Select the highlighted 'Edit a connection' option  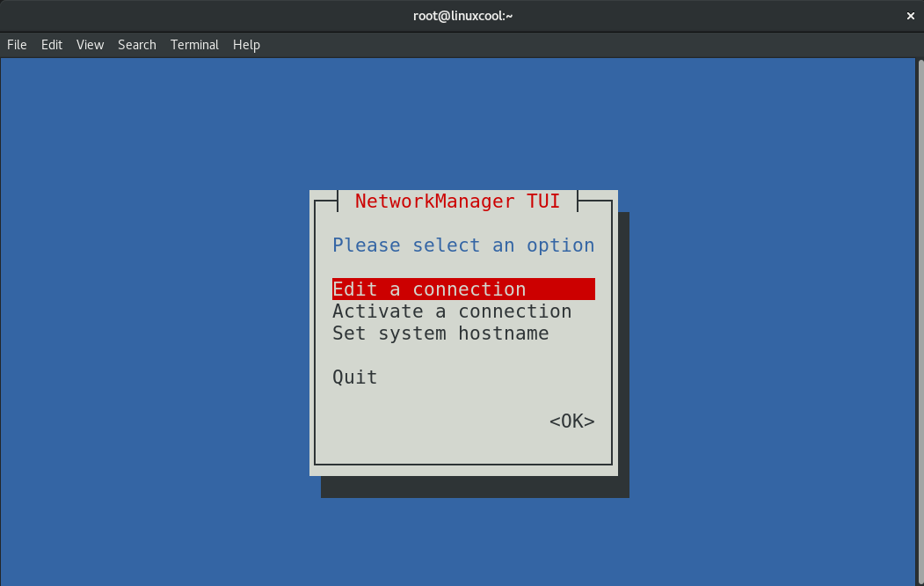tap(429, 289)
